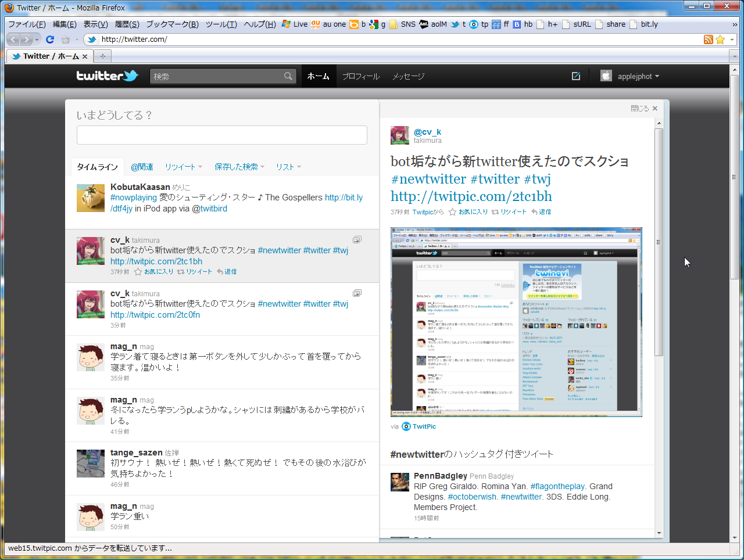Open the SNS bookmark folder
The height and width of the screenshot is (560, 744).
tap(402, 24)
